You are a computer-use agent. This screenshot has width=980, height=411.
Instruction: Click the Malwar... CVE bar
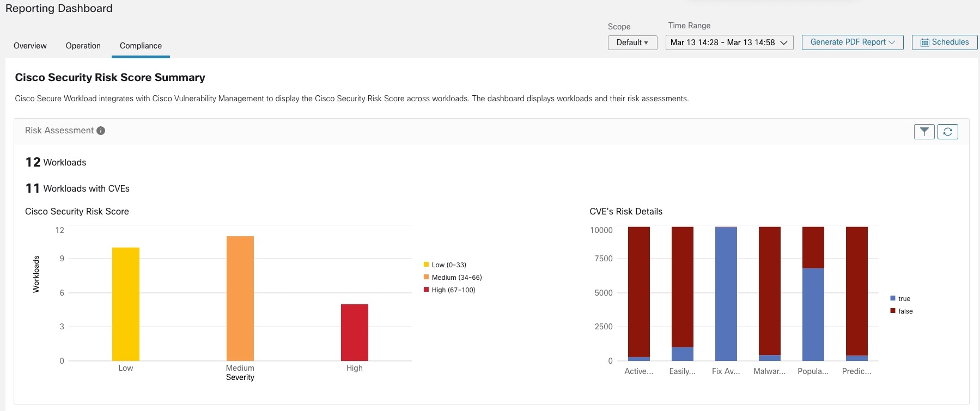(770, 293)
